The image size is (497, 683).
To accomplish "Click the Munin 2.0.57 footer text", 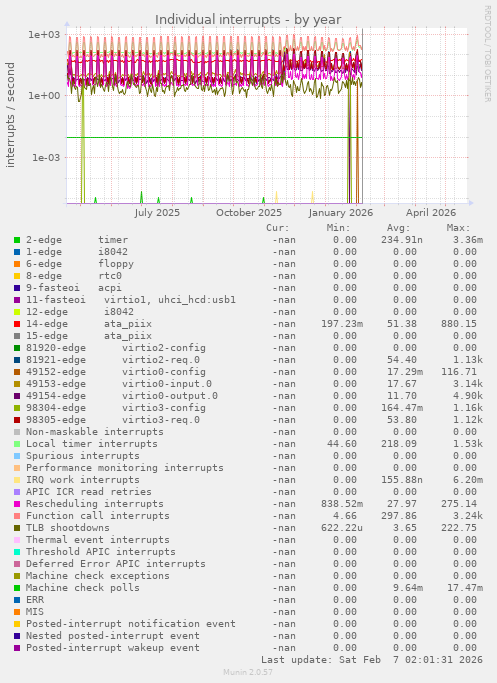I will 248,672.
